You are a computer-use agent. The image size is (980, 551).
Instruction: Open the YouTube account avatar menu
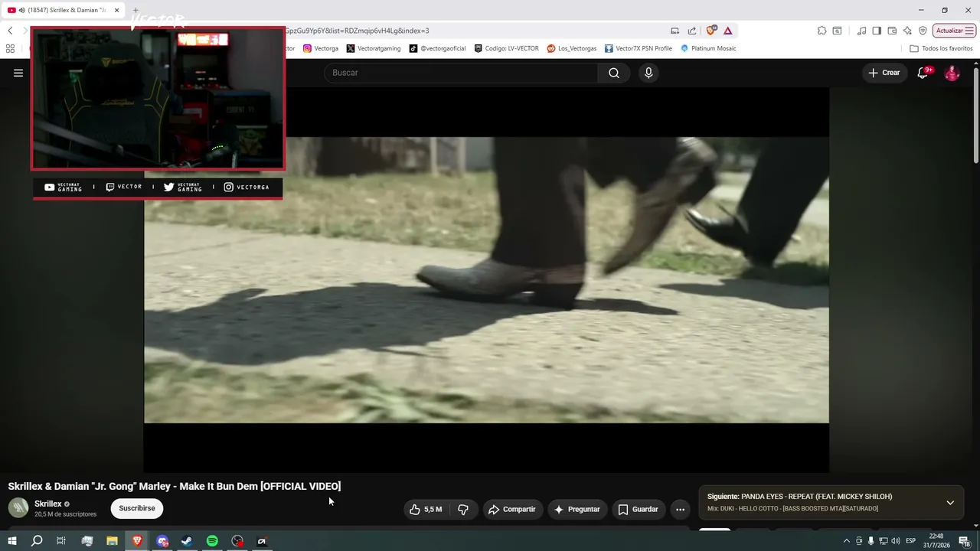tap(952, 73)
